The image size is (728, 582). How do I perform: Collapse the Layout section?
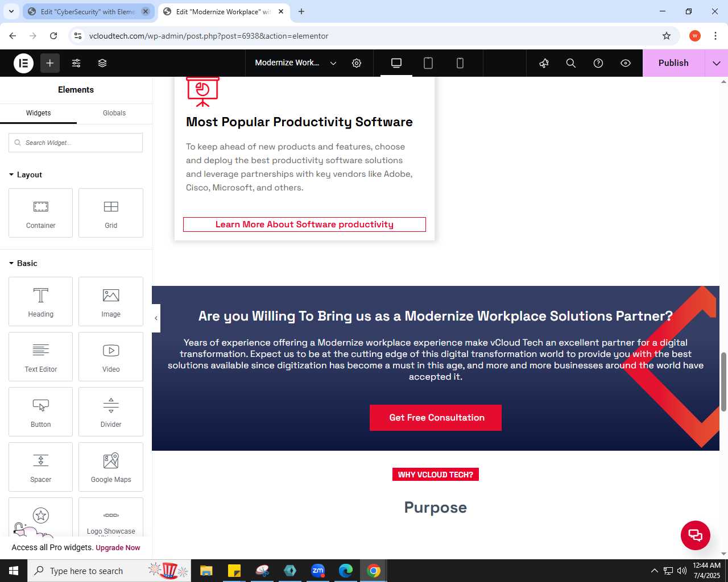(26, 174)
